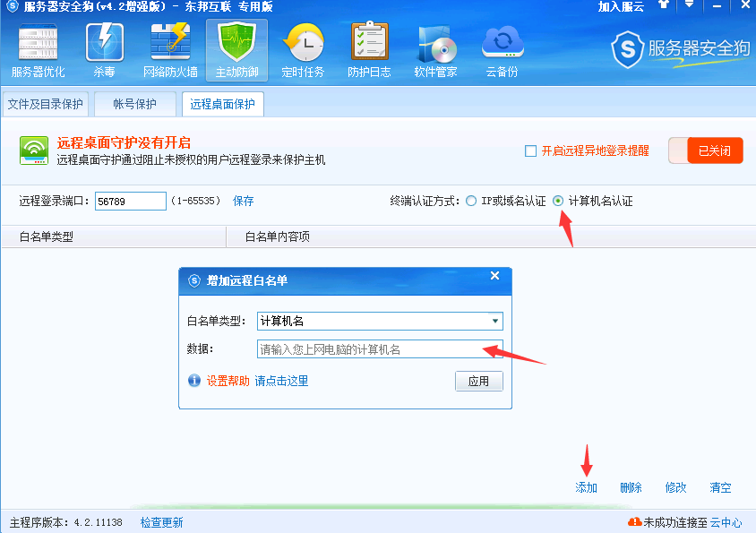
Task: Click the 删除 link
Action: 631,487
